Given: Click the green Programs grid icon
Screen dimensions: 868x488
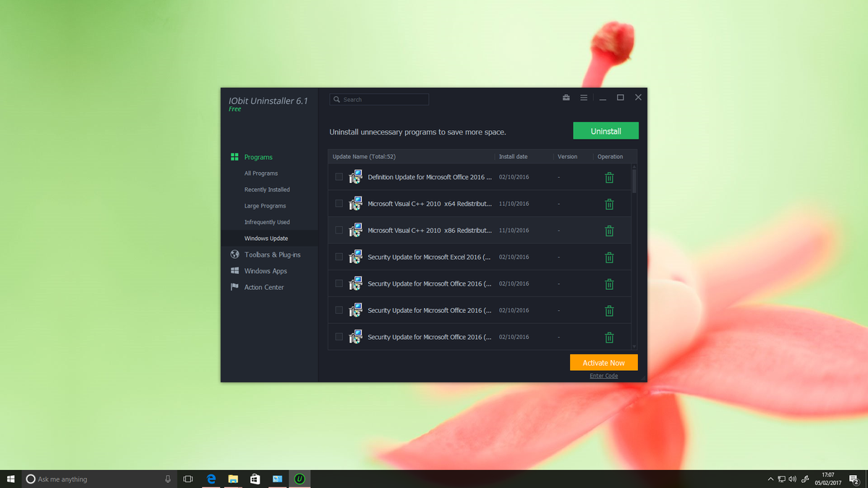Looking at the screenshot, I should click(234, 157).
